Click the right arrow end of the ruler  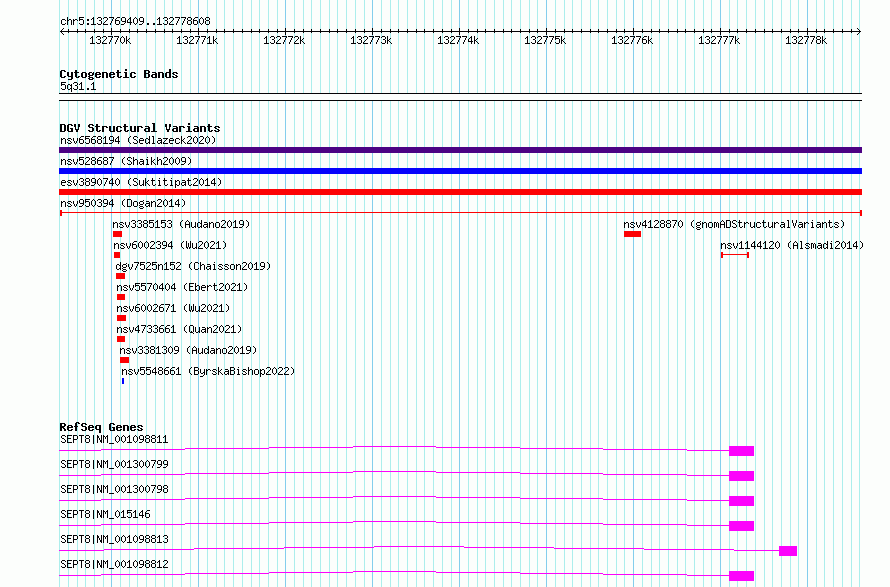tap(859, 32)
